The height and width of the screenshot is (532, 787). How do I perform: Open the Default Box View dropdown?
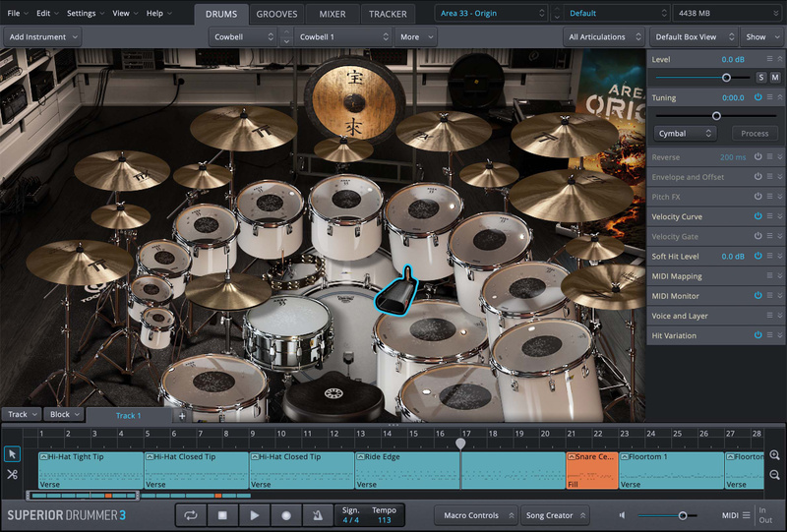694,37
